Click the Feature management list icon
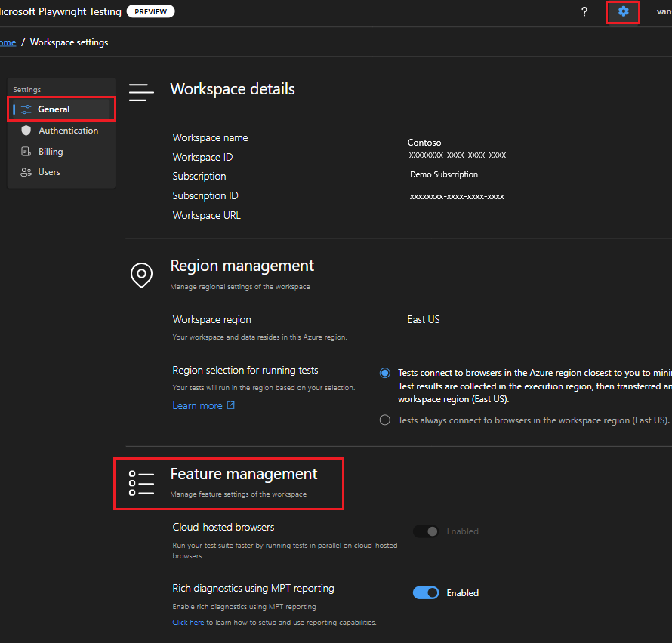Image resolution: width=672 pixels, height=643 pixels. (141, 483)
